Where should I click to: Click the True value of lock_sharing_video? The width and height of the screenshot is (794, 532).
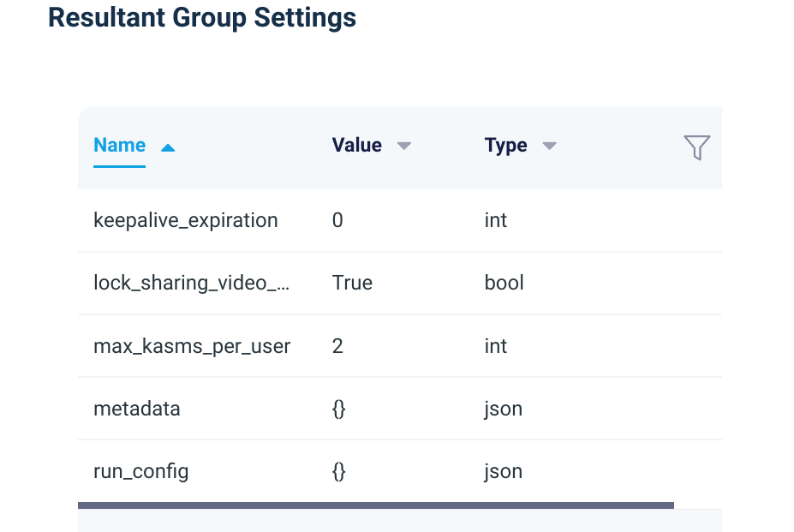tap(352, 283)
